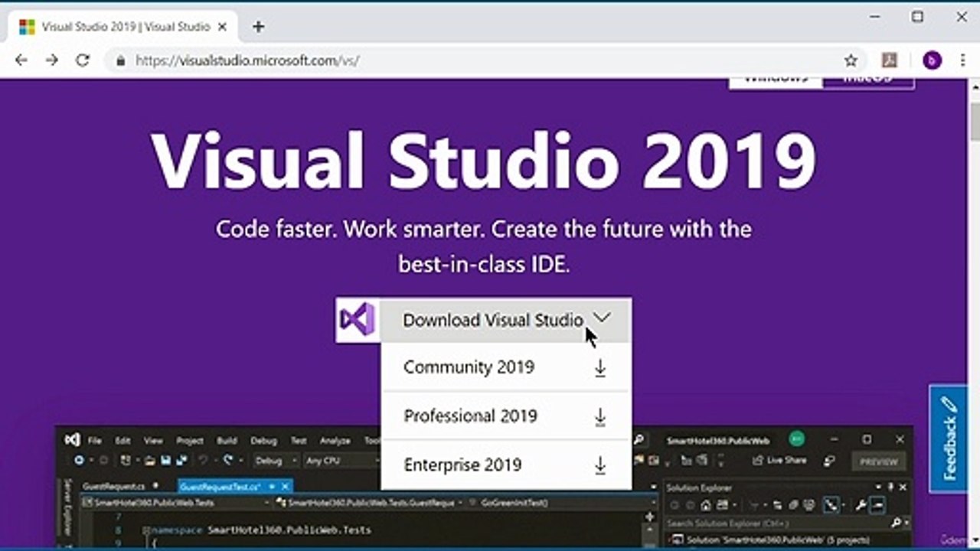This screenshot has width=980, height=551.
Task: Close the Solution Explorer panel
Action: coord(903,487)
